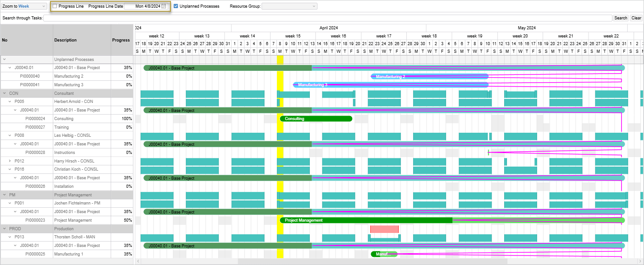Screen dimensions: 644x265
Task: Collapse the P016 Christian Koch row
Action: point(9,169)
